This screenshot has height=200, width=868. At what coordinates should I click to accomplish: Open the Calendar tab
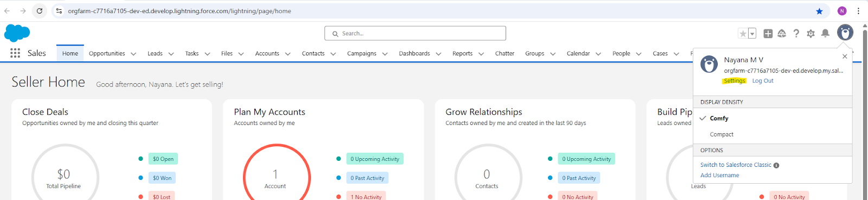pyautogui.click(x=578, y=53)
